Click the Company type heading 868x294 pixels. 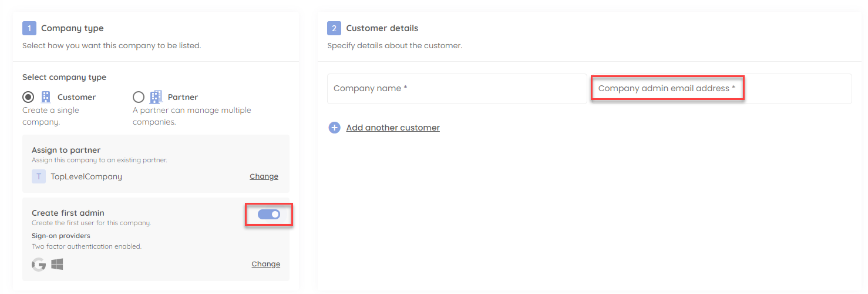coord(72,28)
